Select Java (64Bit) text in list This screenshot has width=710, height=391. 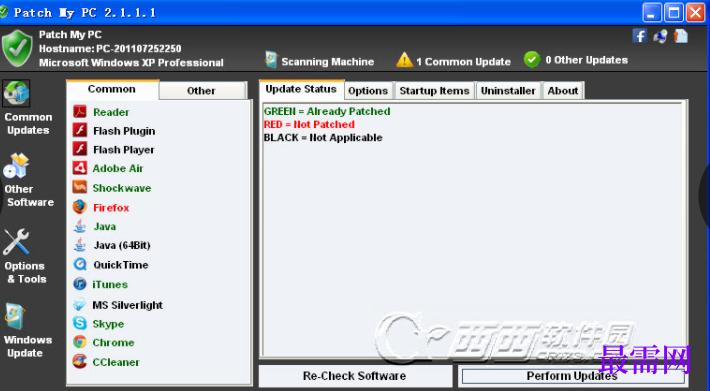[122, 245]
